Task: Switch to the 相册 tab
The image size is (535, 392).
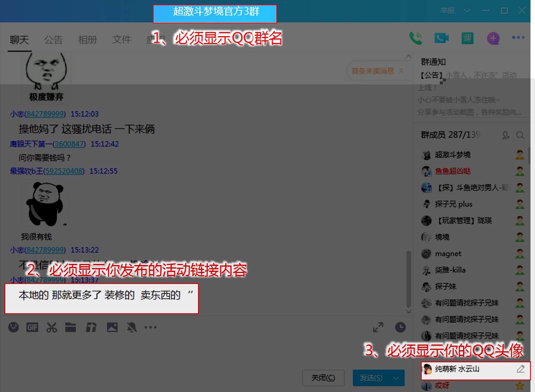Action: pos(87,40)
